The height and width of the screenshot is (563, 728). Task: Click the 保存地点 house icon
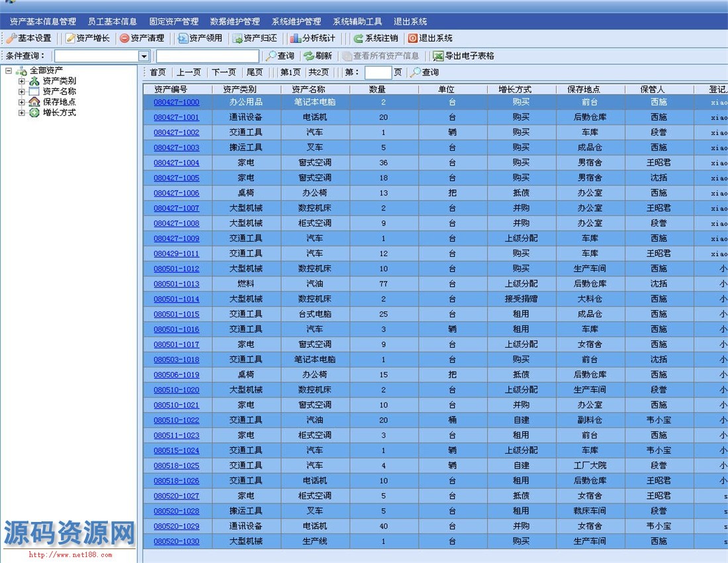[x=34, y=102]
